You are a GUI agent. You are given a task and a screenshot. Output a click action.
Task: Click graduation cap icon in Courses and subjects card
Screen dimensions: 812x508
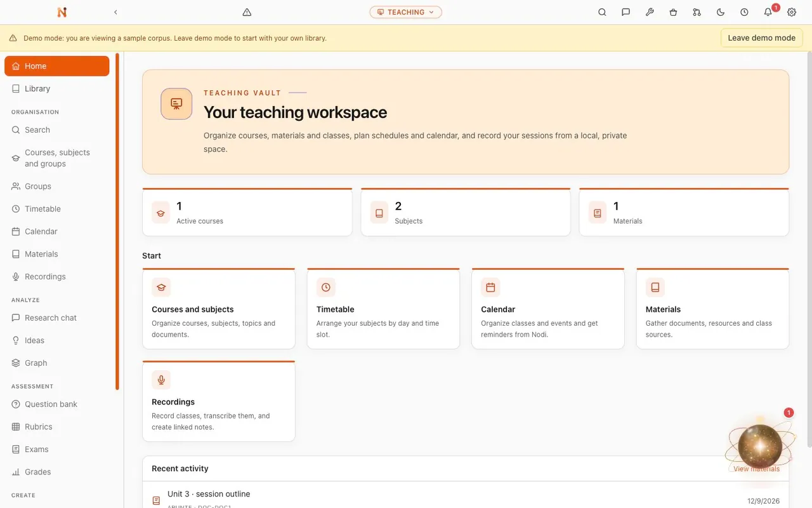[161, 287]
